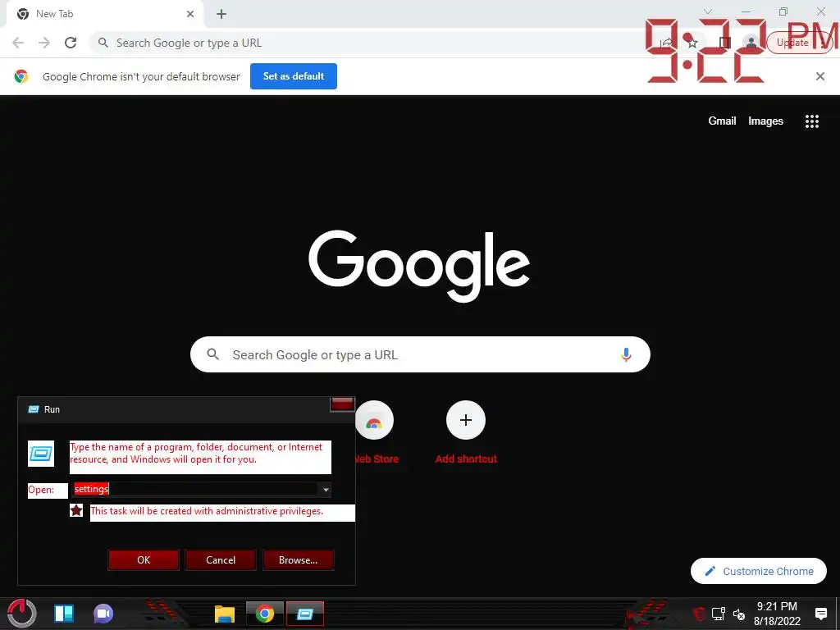Open the tab search chevron
Image resolution: width=840 pixels, height=630 pixels.
(x=708, y=11)
